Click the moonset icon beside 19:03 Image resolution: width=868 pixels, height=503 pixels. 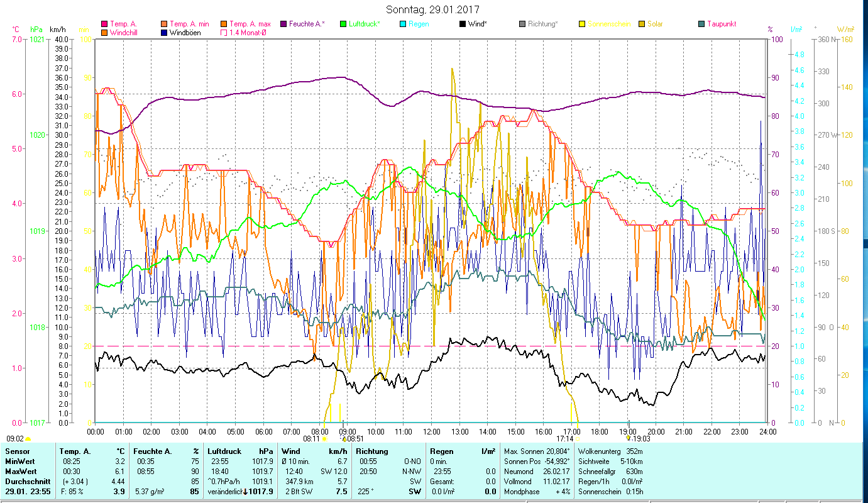(x=628, y=438)
